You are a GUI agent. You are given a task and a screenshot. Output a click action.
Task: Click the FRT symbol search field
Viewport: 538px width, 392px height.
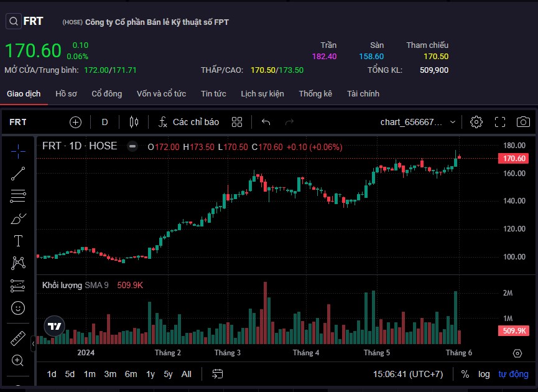(x=25, y=21)
